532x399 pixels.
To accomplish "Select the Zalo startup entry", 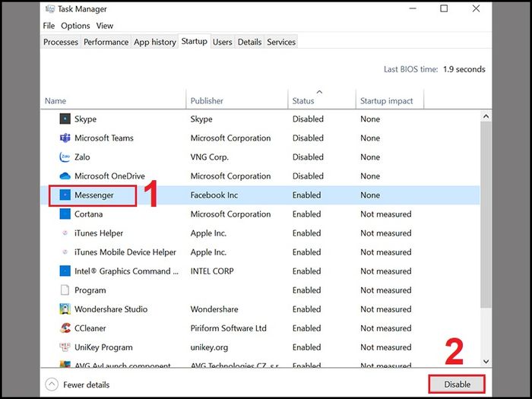I will coord(82,157).
